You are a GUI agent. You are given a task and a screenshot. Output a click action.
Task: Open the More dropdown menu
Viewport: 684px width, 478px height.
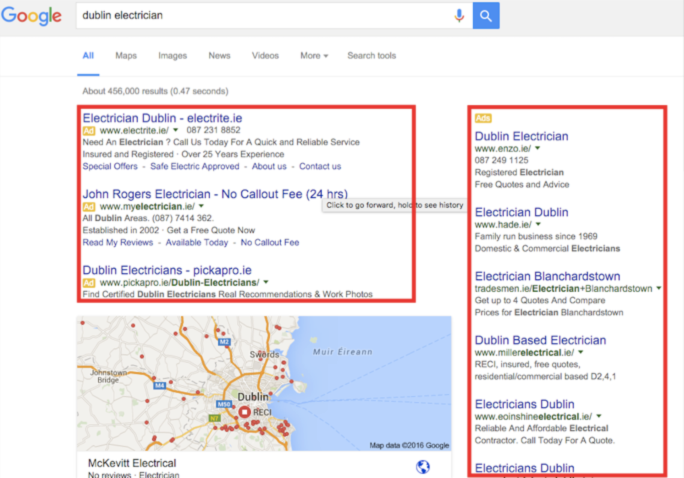(x=314, y=55)
